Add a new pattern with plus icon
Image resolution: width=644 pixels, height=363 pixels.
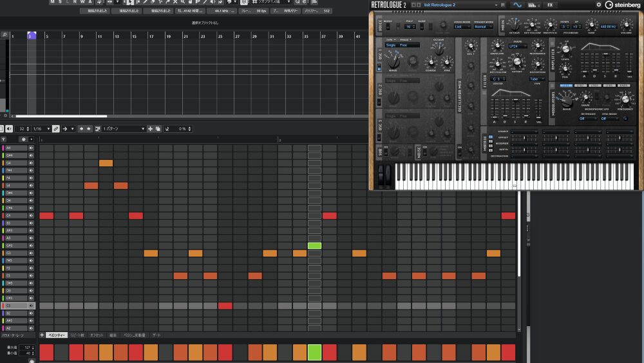click(151, 129)
